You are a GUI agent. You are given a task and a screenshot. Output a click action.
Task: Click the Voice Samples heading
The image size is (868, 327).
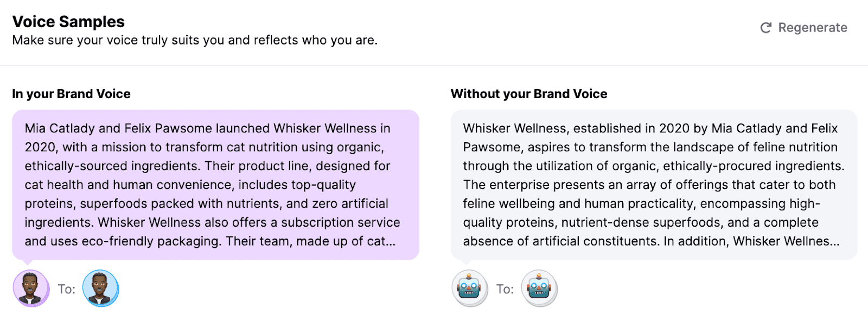point(69,21)
